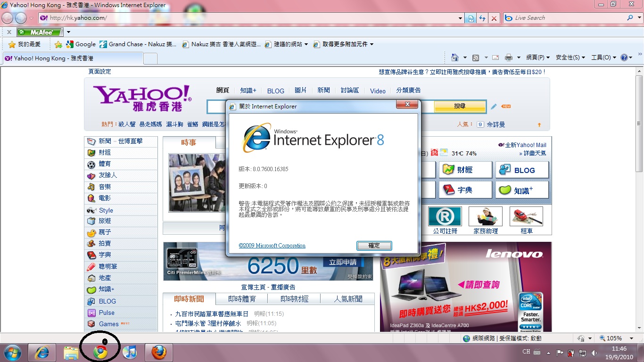
Task: Switch to 即時財經 news tab
Action: pyautogui.click(x=294, y=299)
